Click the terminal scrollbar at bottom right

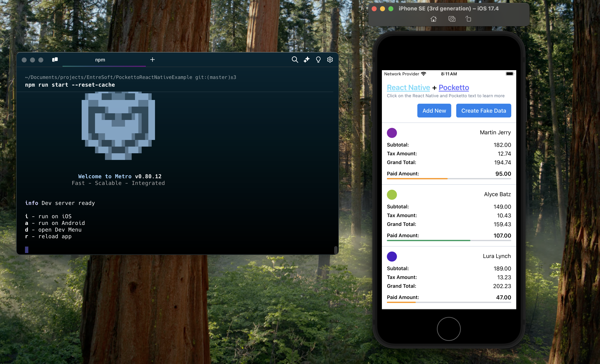[x=336, y=250]
